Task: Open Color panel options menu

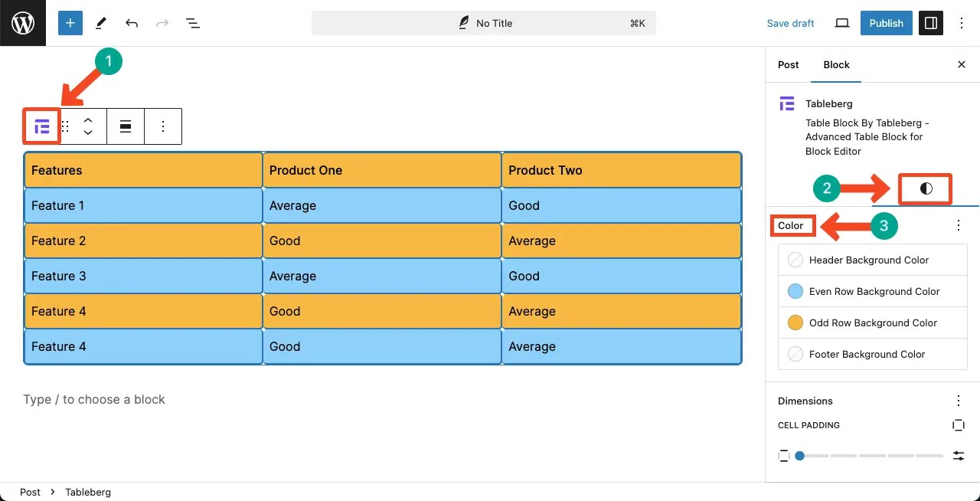Action: point(958,225)
